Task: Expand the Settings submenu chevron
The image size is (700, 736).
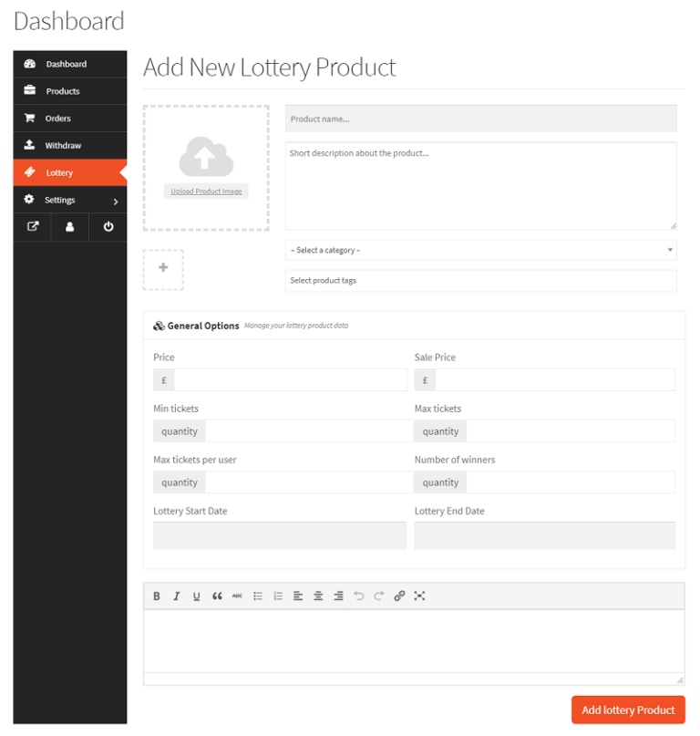Action: (x=116, y=202)
